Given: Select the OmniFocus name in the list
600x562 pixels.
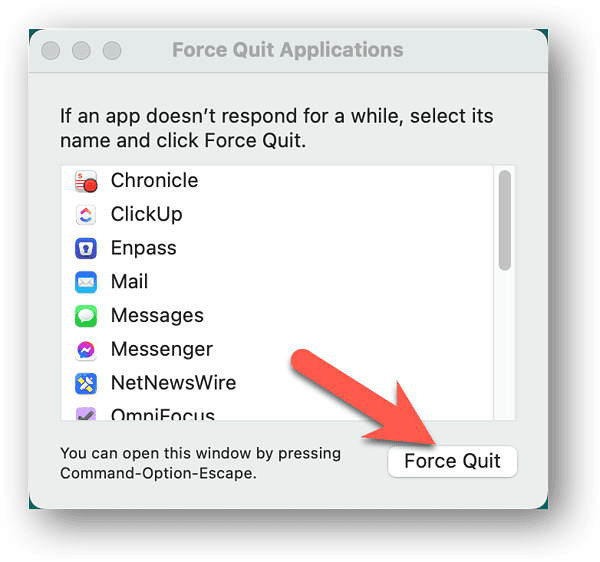Looking at the screenshot, I should pyautogui.click(x=162, y=414).
